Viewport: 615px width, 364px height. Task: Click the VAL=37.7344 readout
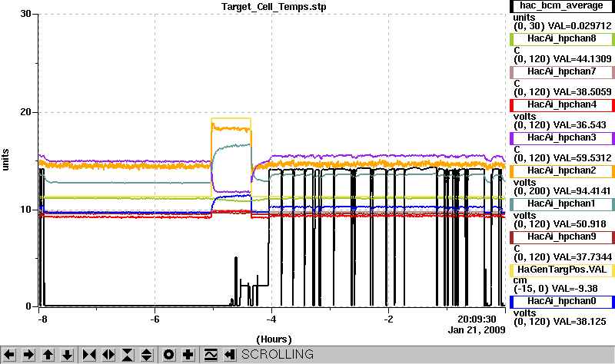(582, 257)
